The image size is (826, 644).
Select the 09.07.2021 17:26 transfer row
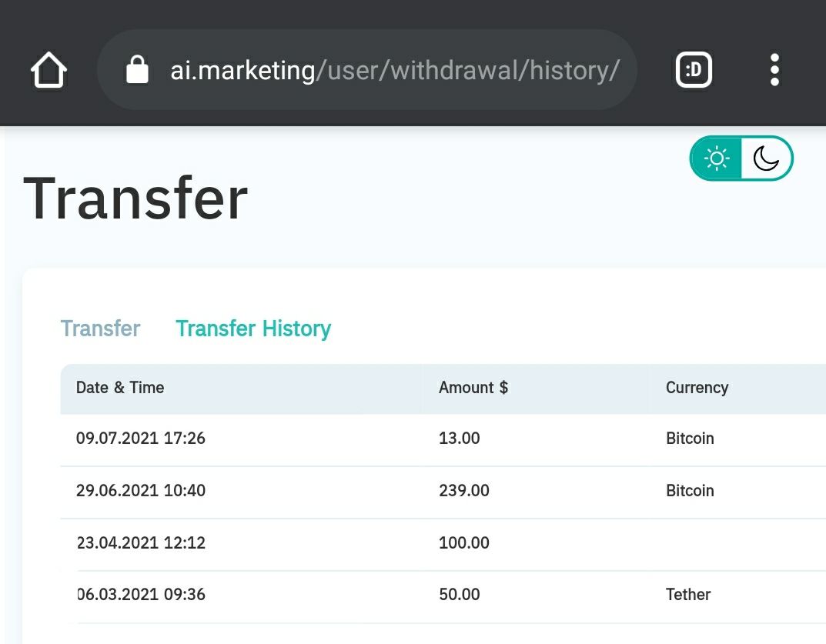click(x=443, y=439)
